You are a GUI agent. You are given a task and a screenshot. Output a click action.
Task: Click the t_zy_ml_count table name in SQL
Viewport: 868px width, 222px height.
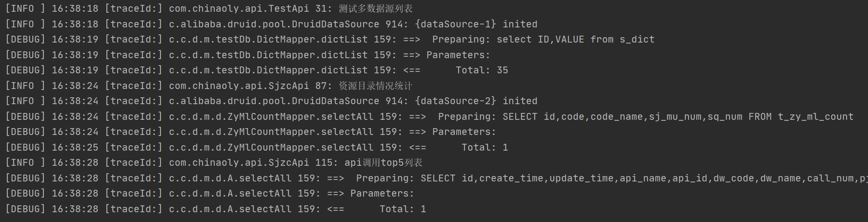(815, 116)
